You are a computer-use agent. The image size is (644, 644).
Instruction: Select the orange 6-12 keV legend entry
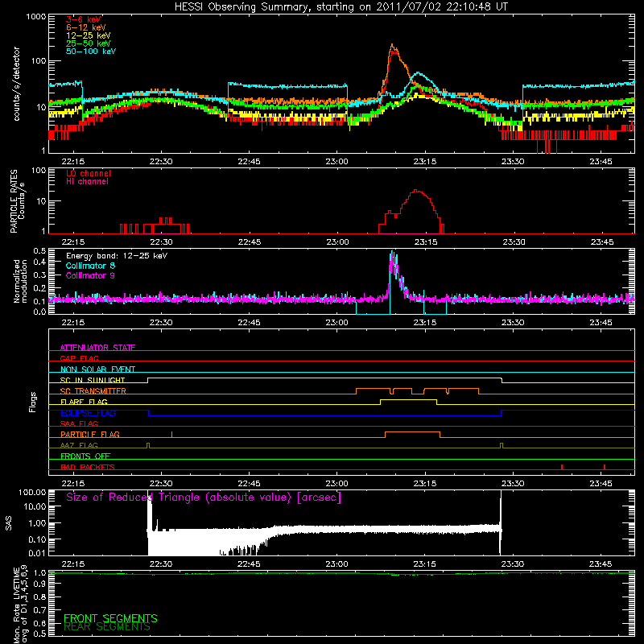pos(86,27)
